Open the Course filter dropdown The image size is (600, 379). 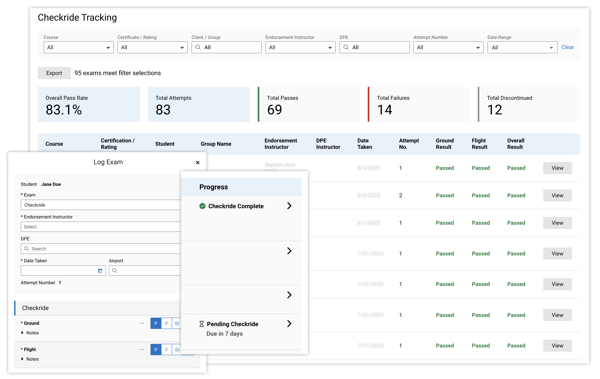point(78,47)
